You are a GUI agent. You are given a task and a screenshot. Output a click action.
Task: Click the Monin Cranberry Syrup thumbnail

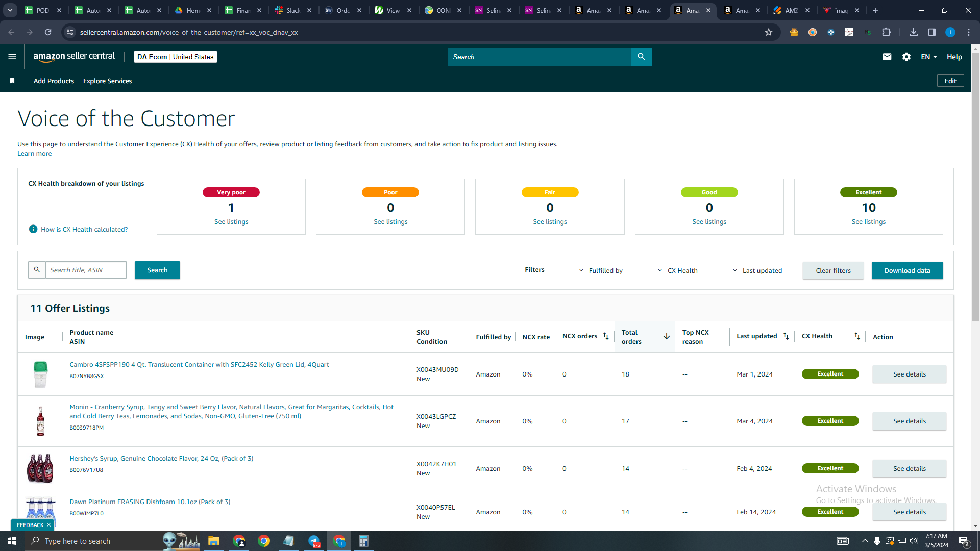pyautogui.click(x=40, y=421)
